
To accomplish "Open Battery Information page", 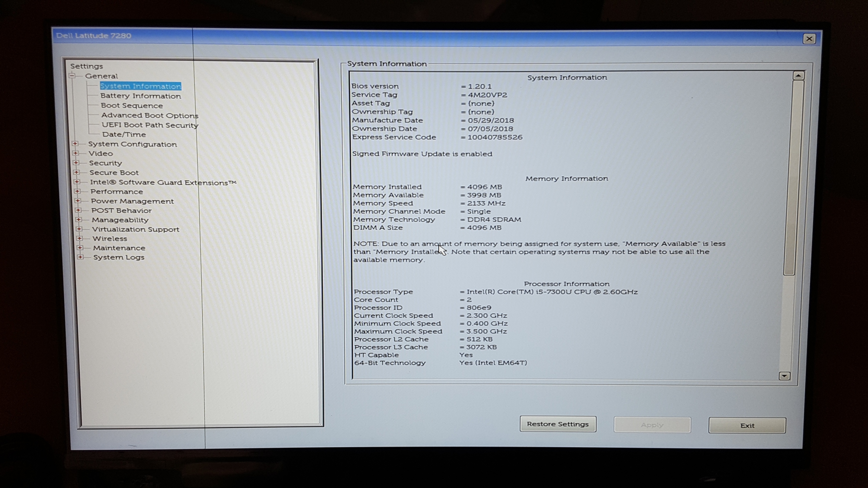I will [x=140, y=96].
